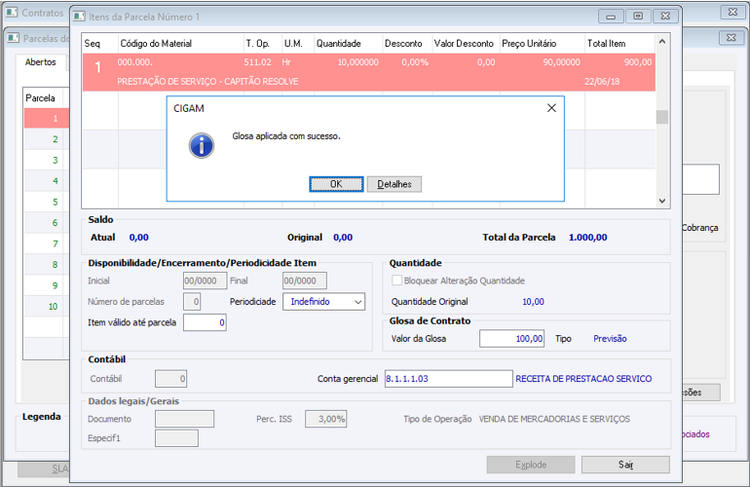Click the Total da Parcela value 1.000,00

click(588, 237)
